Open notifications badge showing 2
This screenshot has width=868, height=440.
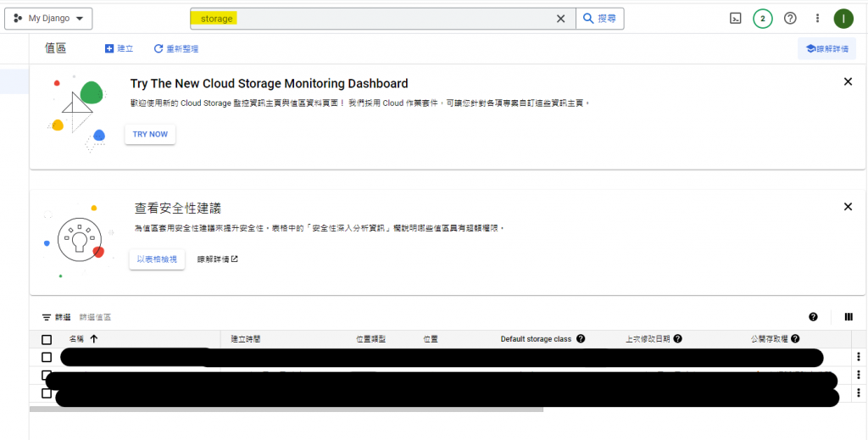(763, 19)
